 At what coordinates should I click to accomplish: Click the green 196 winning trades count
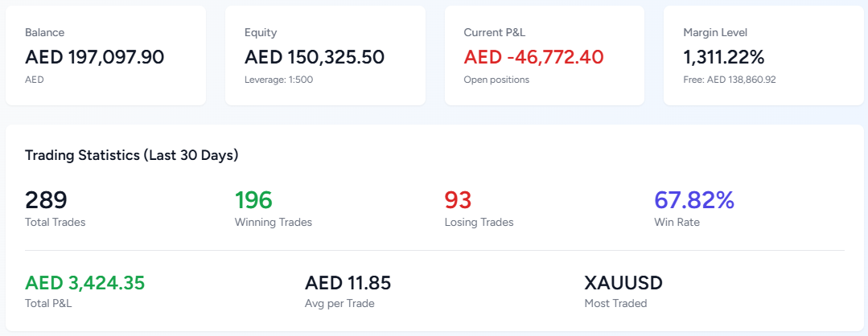pyautogui.click(x=253, y=200)
